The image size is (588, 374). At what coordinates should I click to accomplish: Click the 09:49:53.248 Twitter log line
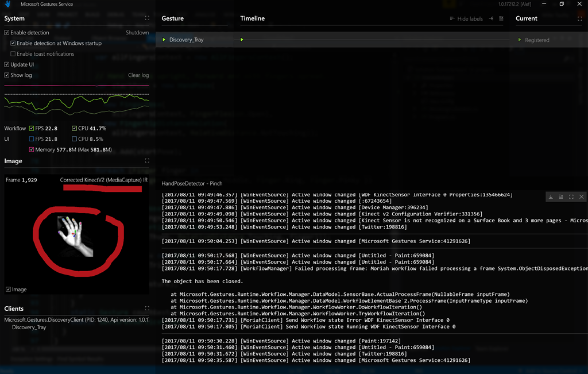click(x=284, y=227)
